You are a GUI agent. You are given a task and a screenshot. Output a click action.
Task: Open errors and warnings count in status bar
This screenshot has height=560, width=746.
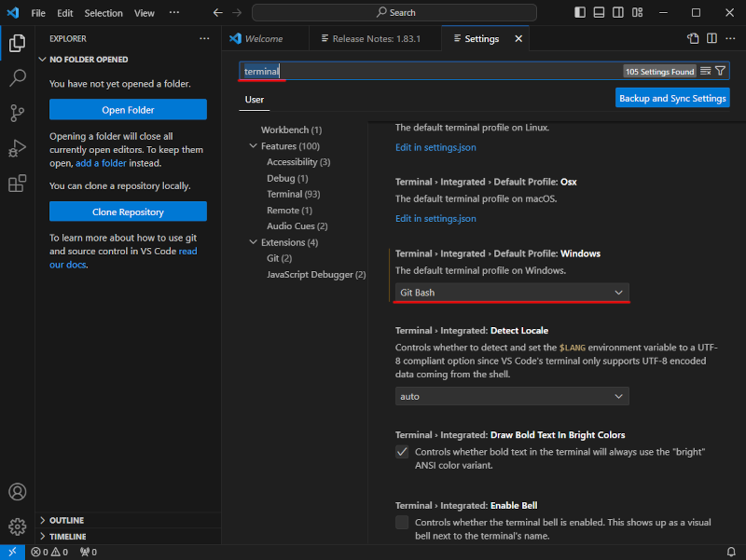[49, 552]
